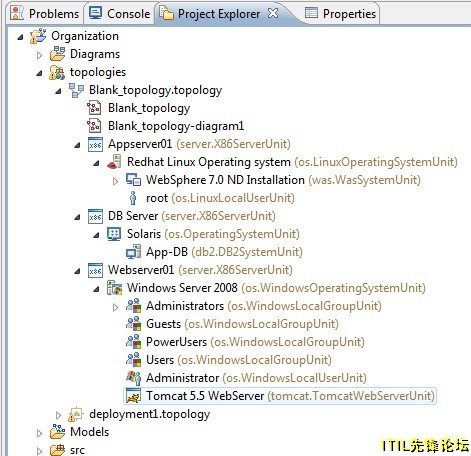Click the Windows Server 2008 icon
The height and width of the screenshot is (456, 471).
tap(114, 288)
